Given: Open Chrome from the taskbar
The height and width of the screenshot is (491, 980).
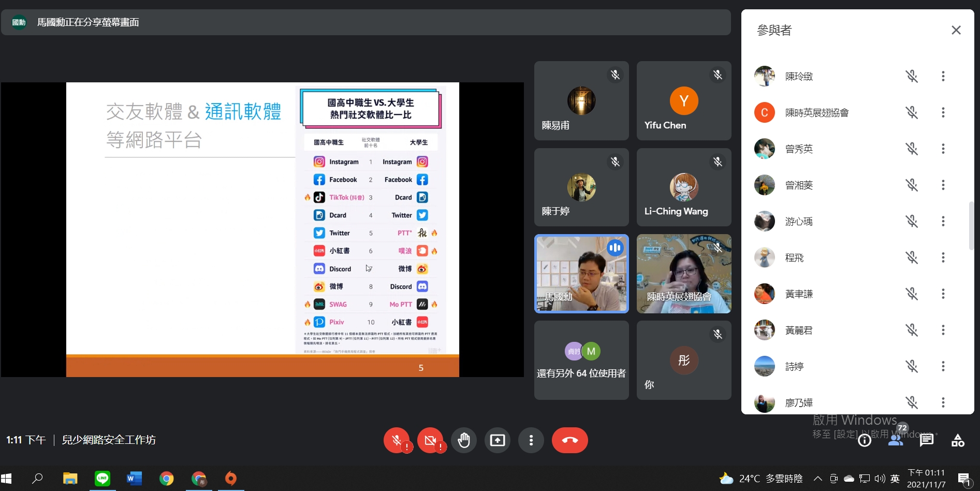Looking at the screenshot, I should coord(167,479).
